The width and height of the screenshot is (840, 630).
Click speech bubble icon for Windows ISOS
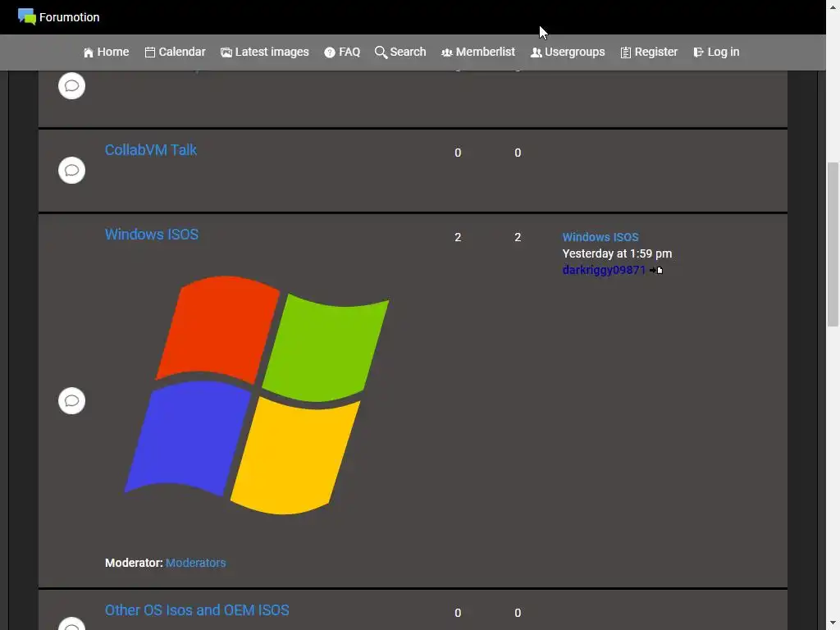point(72,400)
